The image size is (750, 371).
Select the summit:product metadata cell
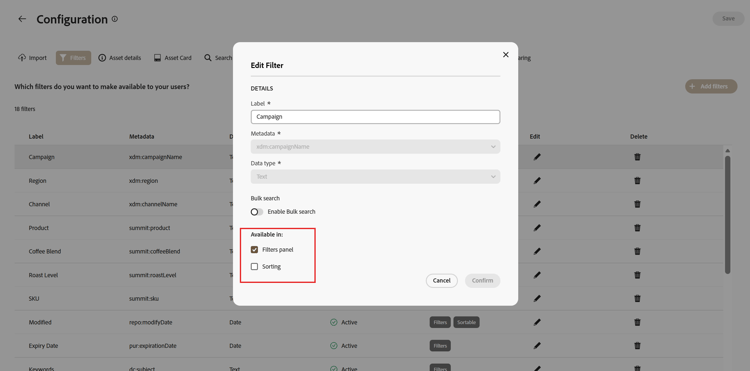(149, 228)
